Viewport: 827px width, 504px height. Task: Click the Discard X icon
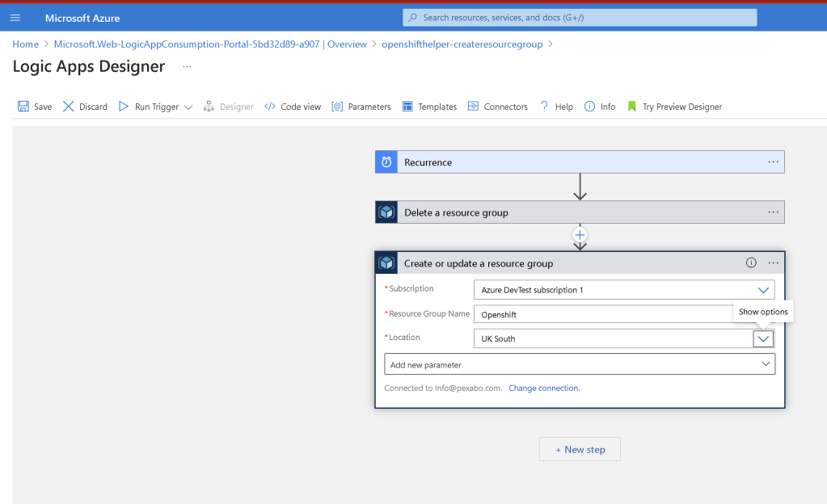pyautogui.click(x=69, y=107)
